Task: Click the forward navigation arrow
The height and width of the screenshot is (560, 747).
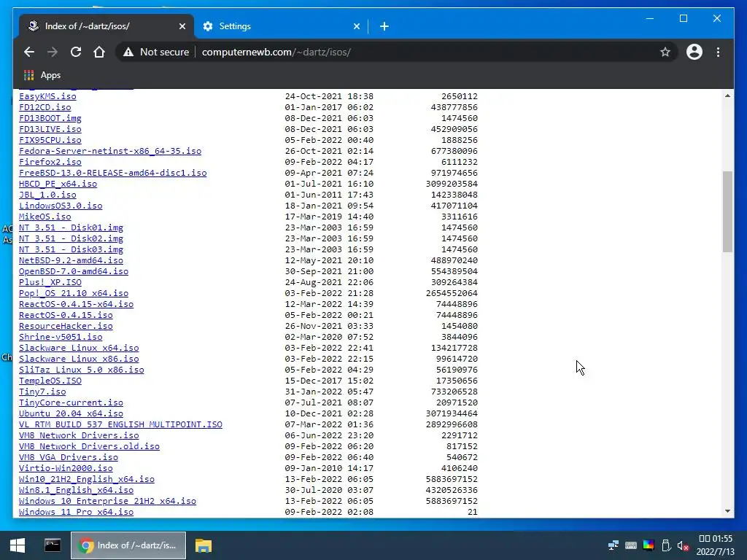Action: coord(53,52)
